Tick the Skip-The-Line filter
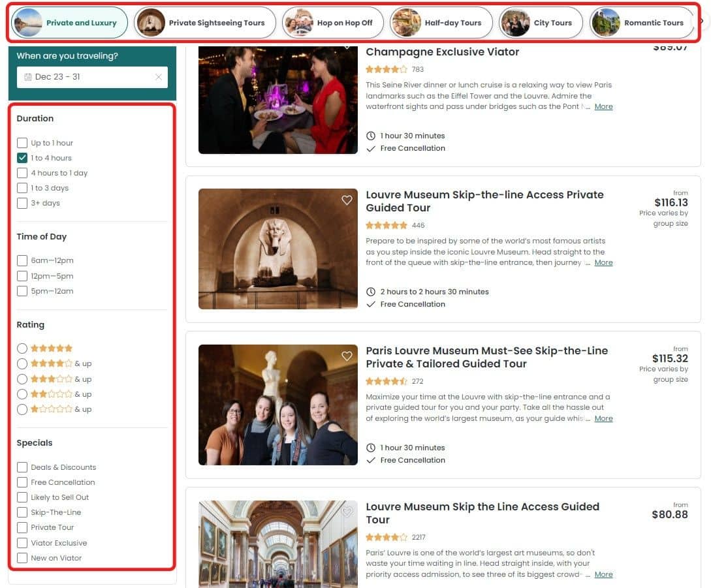This screenshot has width=711, height=588. pos(22,512)
